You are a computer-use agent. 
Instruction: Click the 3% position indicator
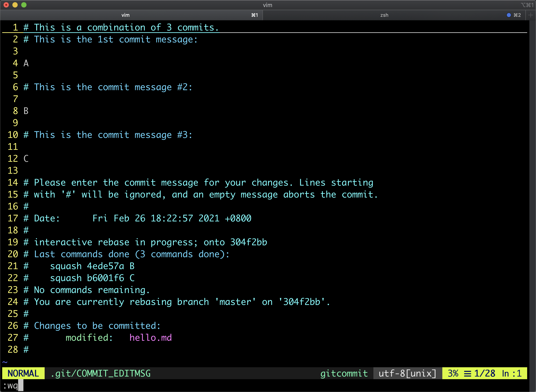453,373
